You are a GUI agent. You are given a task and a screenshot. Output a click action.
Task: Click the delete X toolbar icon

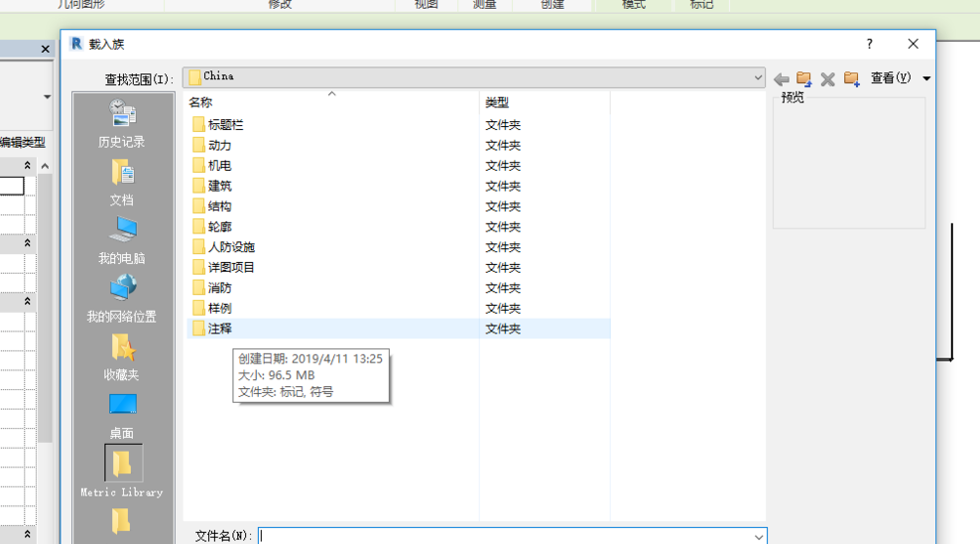point(827,78)
